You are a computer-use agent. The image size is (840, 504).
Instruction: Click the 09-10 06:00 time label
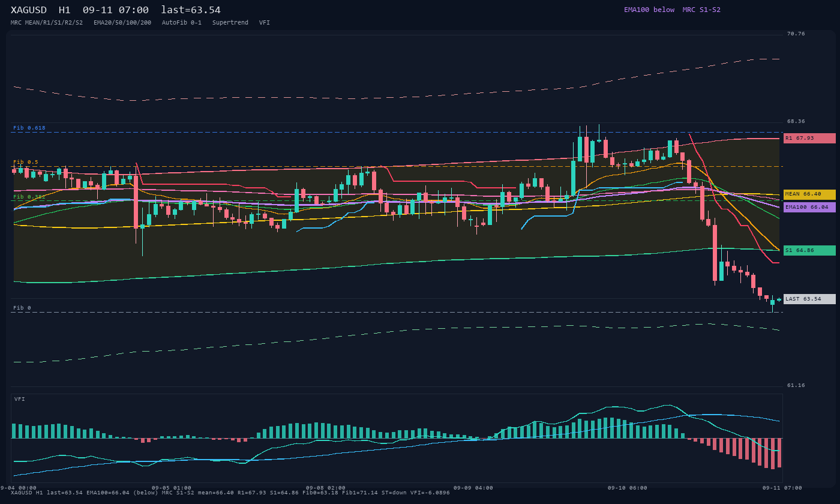628,488
